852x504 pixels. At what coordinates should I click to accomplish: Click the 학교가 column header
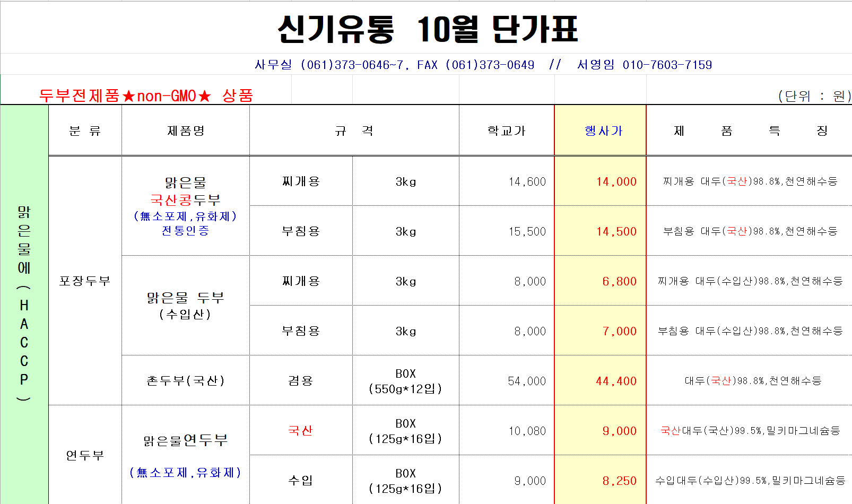[506, 131]
